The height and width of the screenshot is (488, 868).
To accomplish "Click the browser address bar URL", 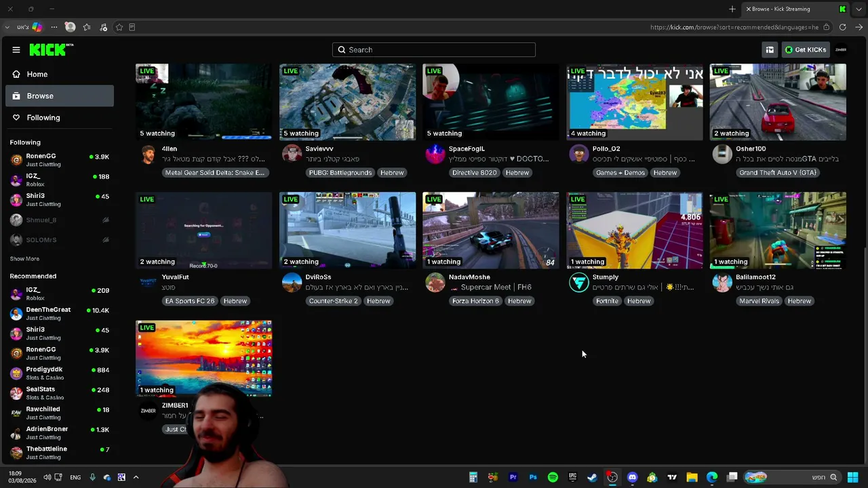I will click(x=734, y=27).
